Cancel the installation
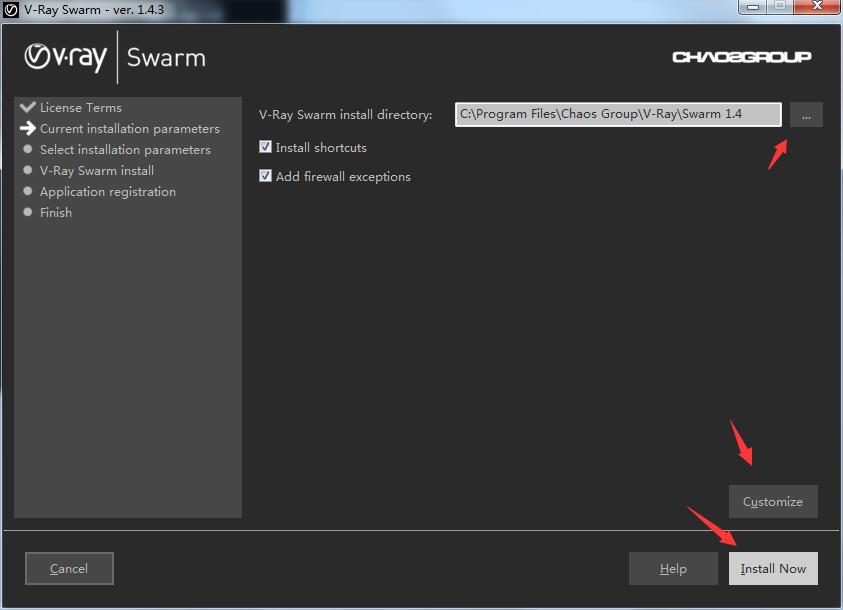 69,569
